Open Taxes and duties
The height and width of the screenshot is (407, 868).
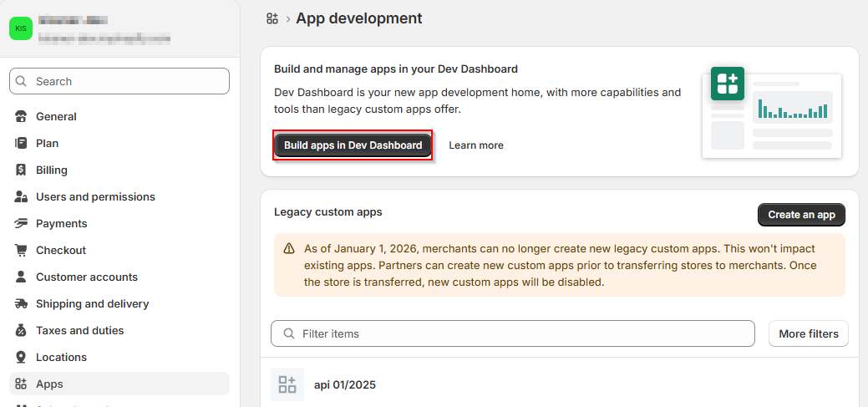coord(119,331)
